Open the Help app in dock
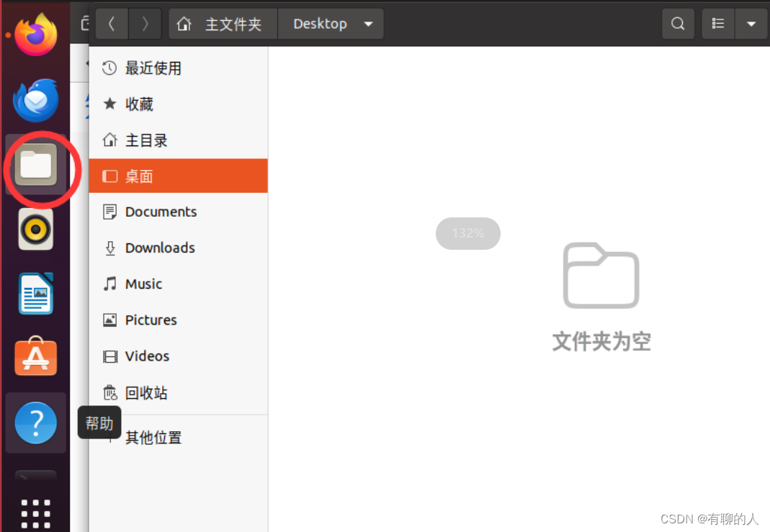This screenshot has width=770, height=532. click(35, 423)
